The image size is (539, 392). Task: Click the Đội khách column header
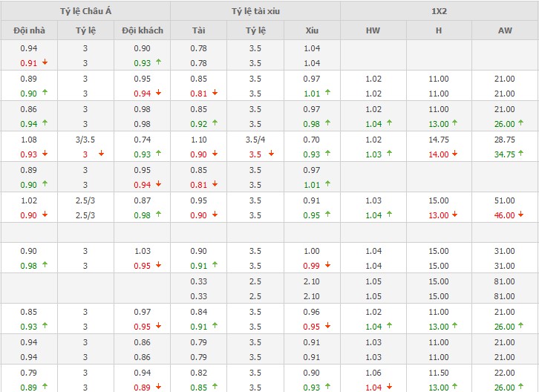[x=142, y=30]
